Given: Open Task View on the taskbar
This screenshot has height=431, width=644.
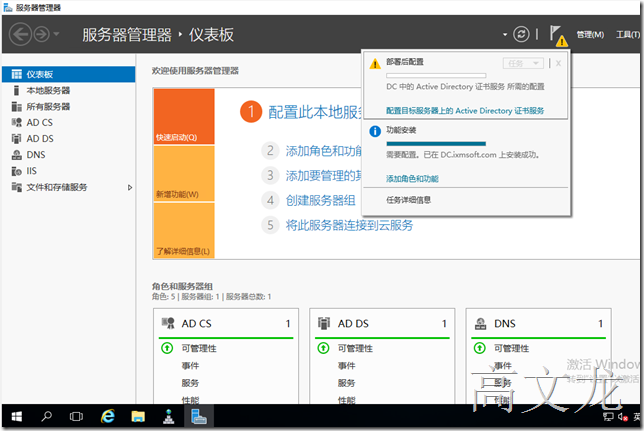Looking at the screenshot, I should pos(76,417).
